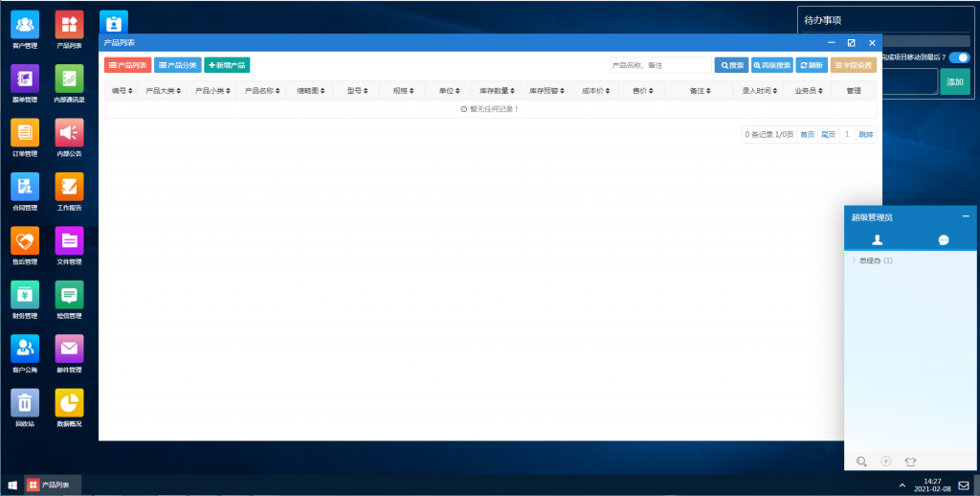This screenshot has width=980, height=496.
Task: Click the 产品名称 search input field
Action: pos(659,65)
